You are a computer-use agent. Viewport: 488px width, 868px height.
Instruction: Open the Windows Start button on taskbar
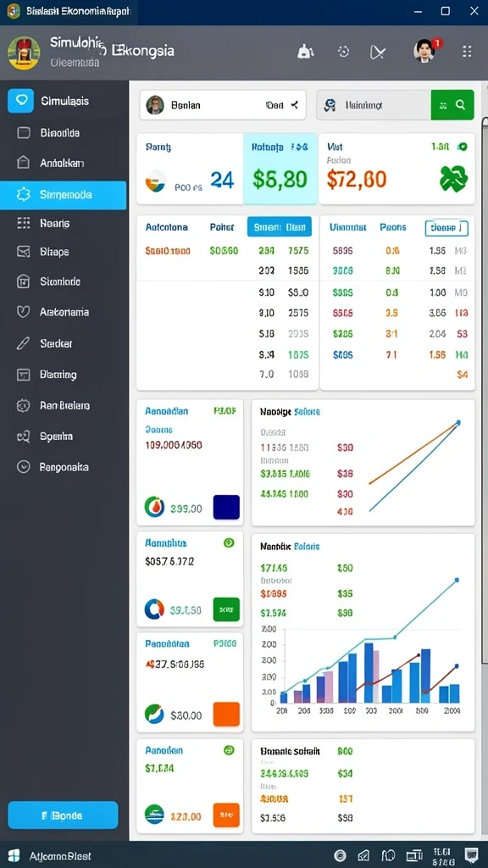point(14,854)
